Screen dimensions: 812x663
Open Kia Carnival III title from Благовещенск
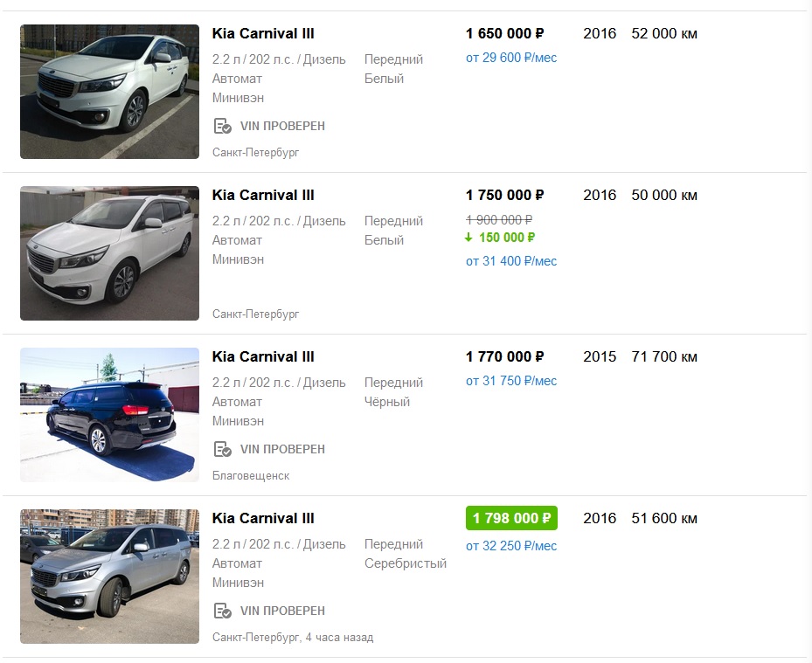click(x=263, y=357)
